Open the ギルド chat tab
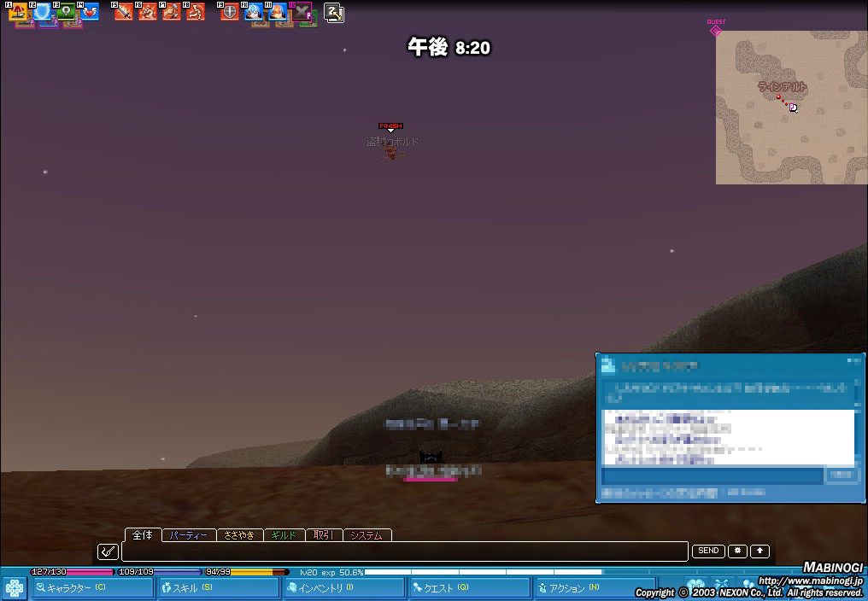The image size is (868, 601). [283, 535]
